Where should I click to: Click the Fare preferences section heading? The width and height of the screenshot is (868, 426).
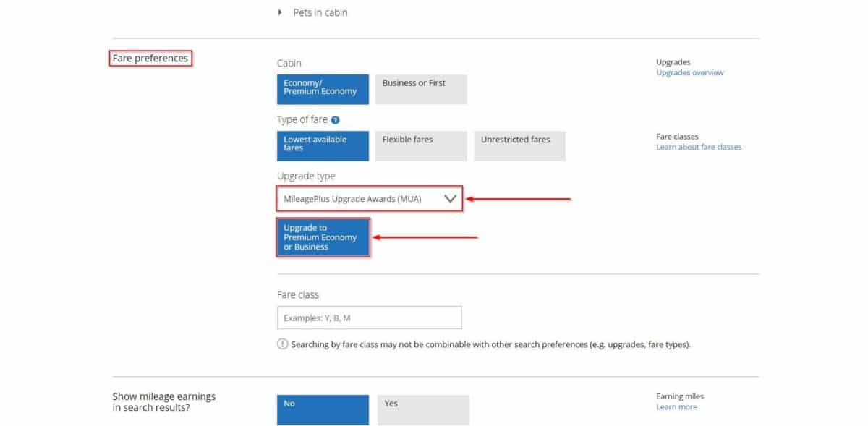(150, 59)
